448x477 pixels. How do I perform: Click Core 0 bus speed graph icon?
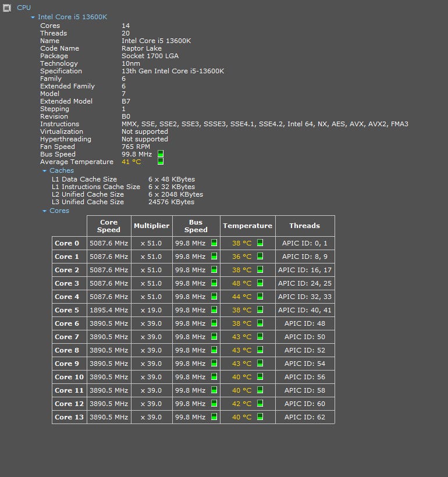point(214,243)
